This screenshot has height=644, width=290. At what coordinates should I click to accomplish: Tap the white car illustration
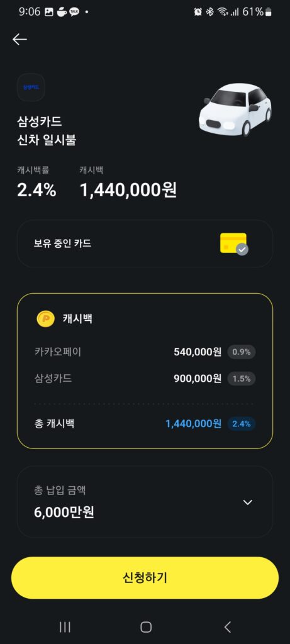click(235, 109)
